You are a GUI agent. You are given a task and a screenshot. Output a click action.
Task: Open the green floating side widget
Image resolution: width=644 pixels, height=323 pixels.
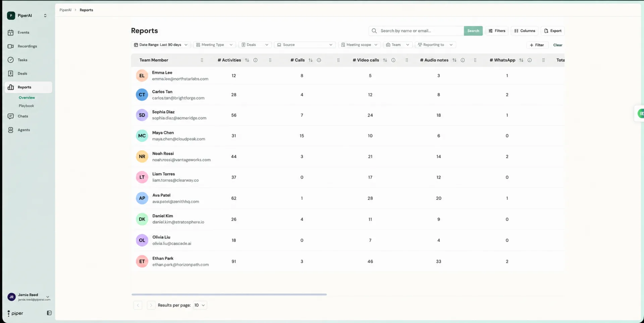coord(641,113)
